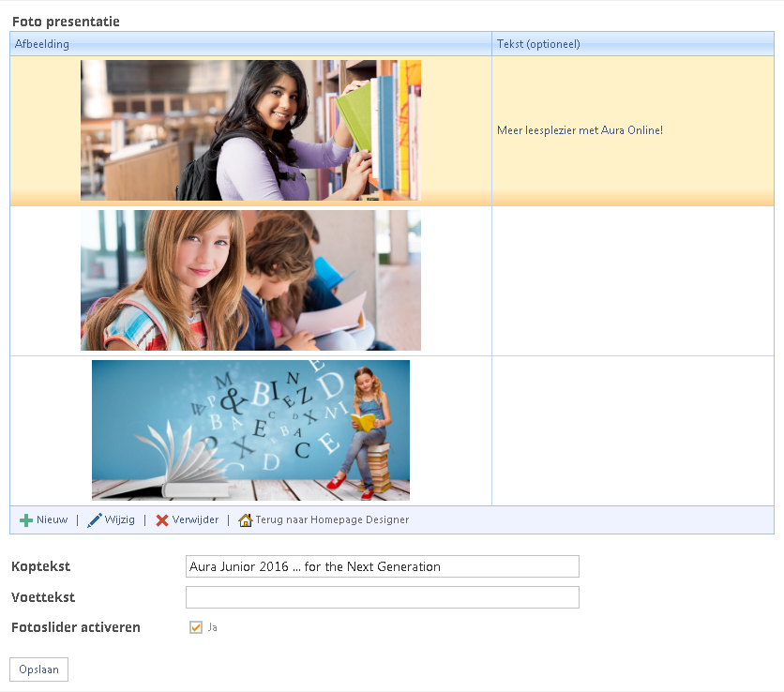Save the form with Opslaan
This screenshot has width=784, height=692.
coord(38,669)
